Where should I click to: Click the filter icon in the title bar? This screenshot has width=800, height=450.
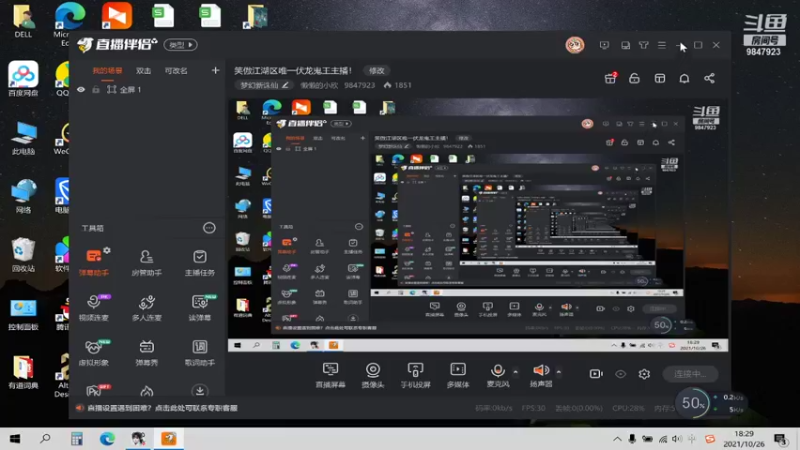click(643, 45)
